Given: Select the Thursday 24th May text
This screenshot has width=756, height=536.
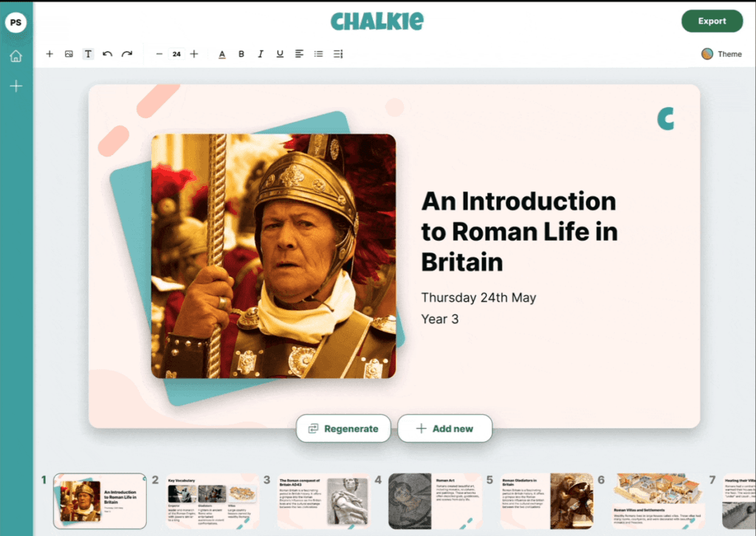Looking at the screenshot, I should pos(478,298).
